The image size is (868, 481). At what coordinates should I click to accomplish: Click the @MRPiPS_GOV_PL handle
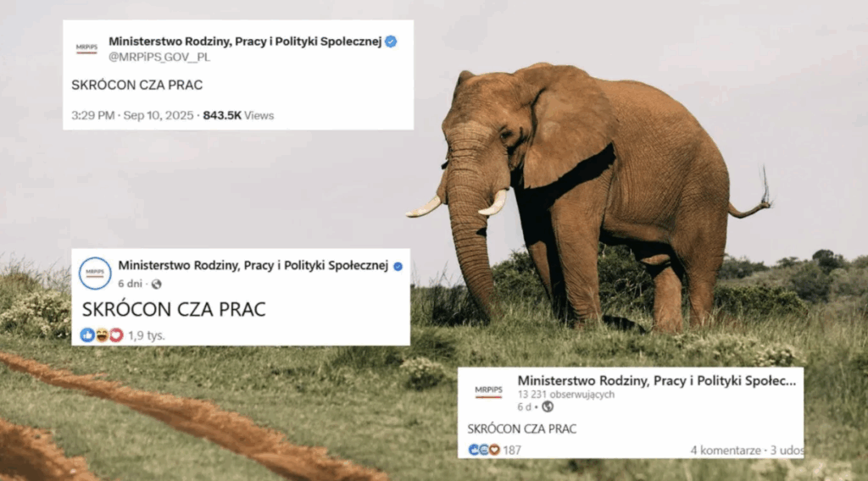click(x=159, y=57)
